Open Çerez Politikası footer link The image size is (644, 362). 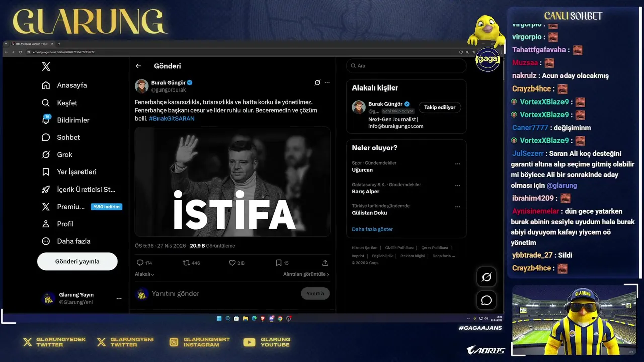pyautogui.click(x=435, y=248)
